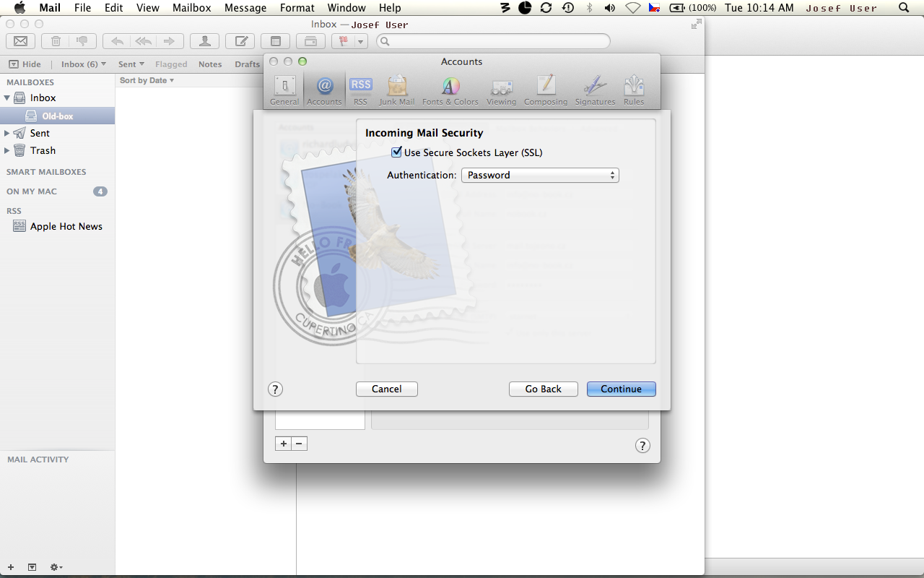This screenshot has width=924, height=578.
Task: Open Accounts preferences pane
Action: click(324, 90)
